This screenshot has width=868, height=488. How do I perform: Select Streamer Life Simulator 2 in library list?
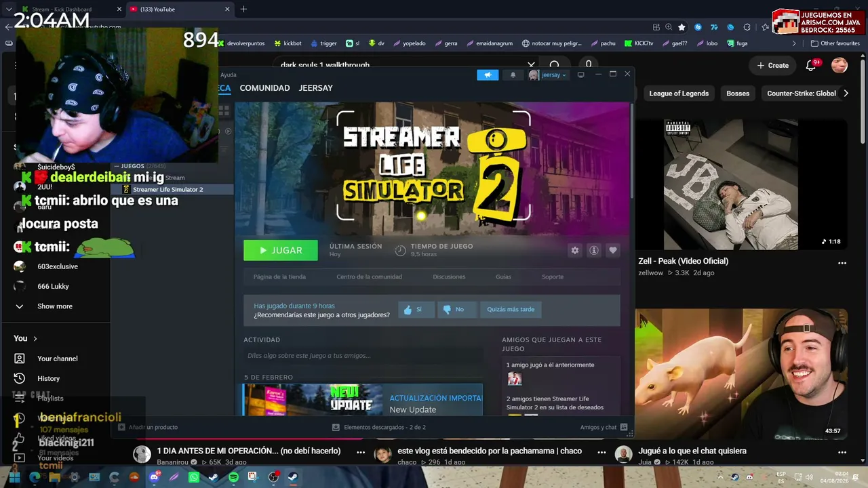tap(173, 190)
